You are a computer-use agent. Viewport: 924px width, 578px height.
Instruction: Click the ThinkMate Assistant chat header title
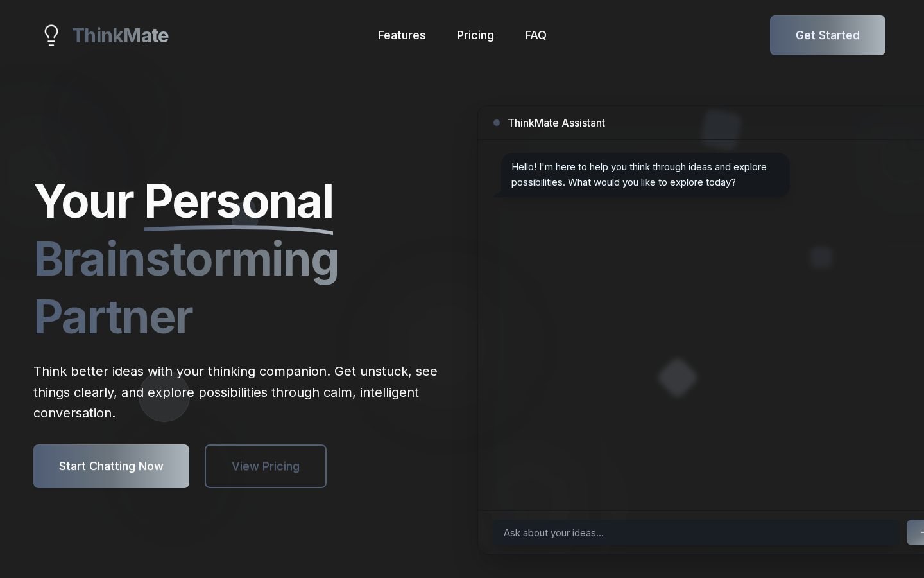556,123
